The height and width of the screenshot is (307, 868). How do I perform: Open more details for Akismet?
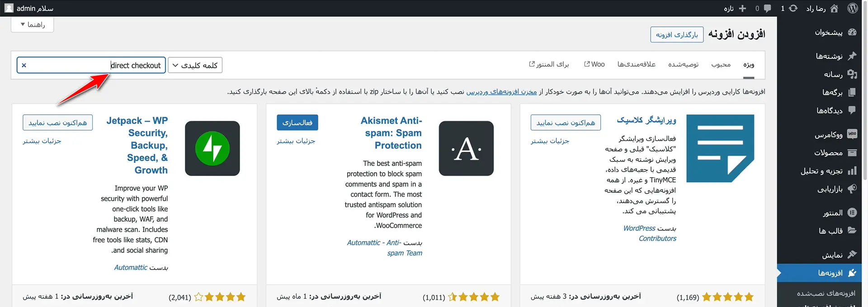[296, 141]
